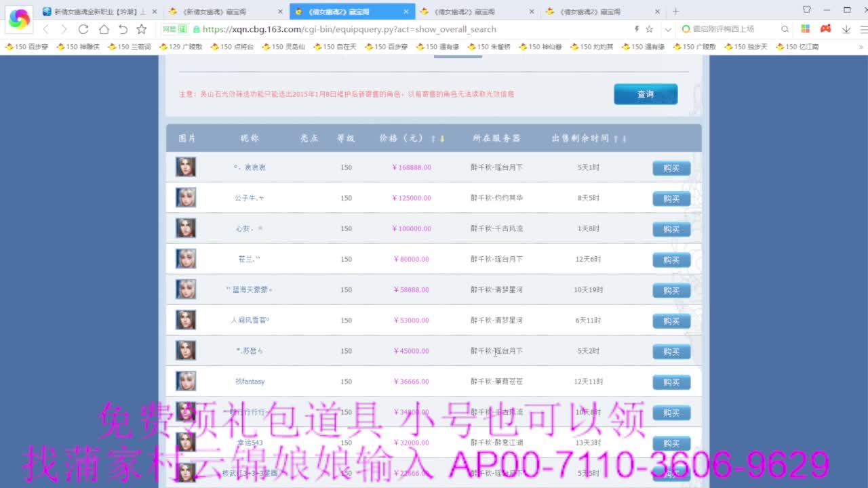This screenshot has height=488, width=868.
Task: Open the address bar history dropdown chevron
Action: tap(667, 29)
